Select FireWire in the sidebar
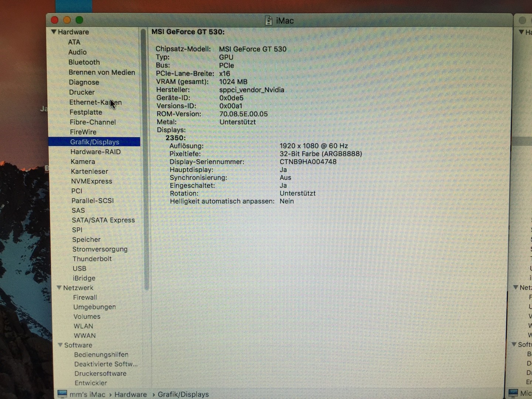 pos(83,132)
